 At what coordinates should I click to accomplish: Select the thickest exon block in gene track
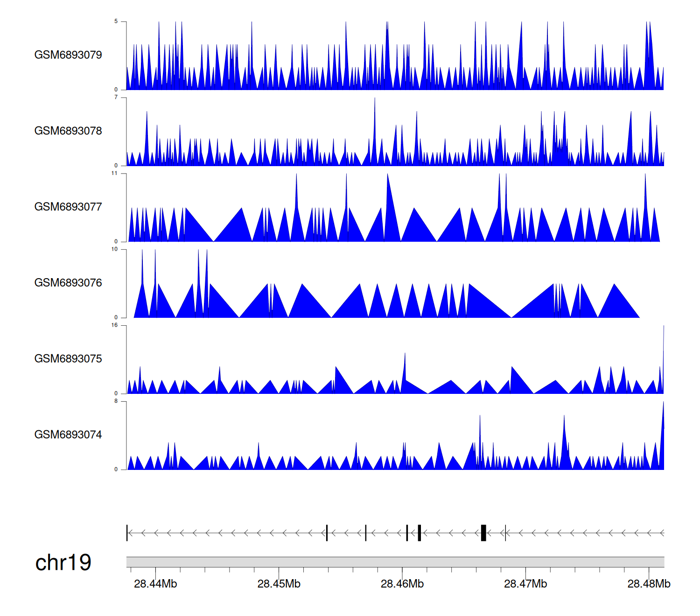click(483, 533)
